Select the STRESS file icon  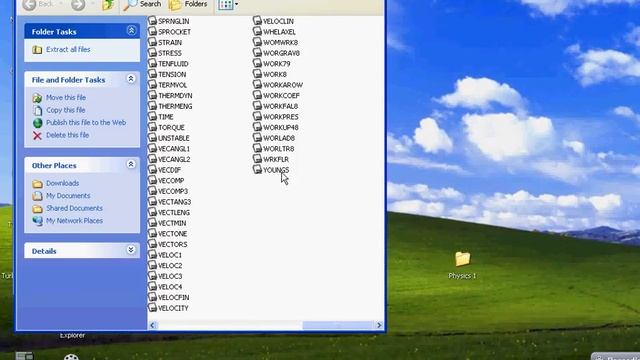pyautogui.click(x=152, y=52)
